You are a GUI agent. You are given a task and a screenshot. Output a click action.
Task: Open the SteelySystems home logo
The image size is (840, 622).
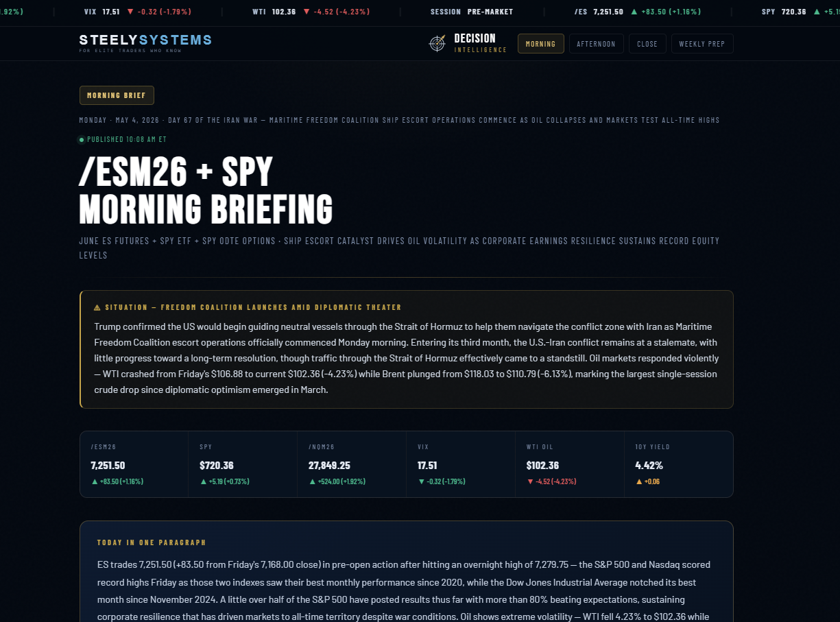(145, 43)
